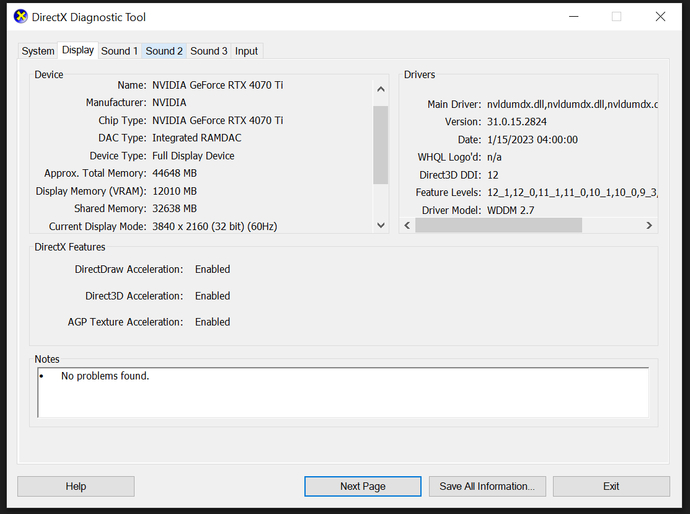Click the 'Current Display Mode:' label
690x514 pixels.
click(97, 226)
